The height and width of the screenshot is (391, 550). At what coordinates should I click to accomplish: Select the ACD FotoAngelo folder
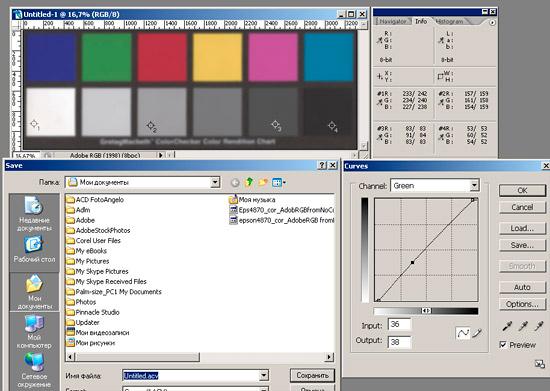[95, 200]
